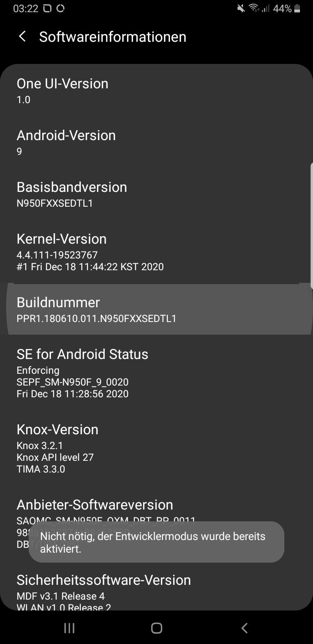Tap the Wi-Fi status bar icon
The width and height of the screenshot is (313, 644).
point(253,8)
